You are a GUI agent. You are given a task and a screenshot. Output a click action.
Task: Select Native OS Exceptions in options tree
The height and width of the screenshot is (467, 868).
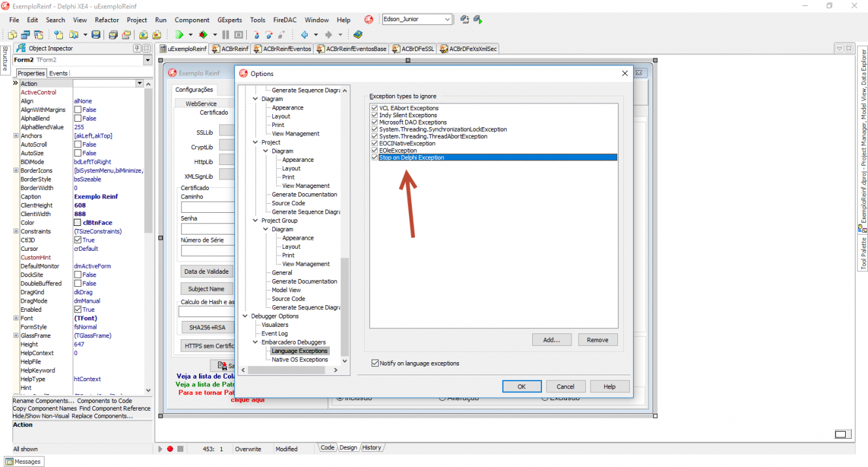click(300, 360)
